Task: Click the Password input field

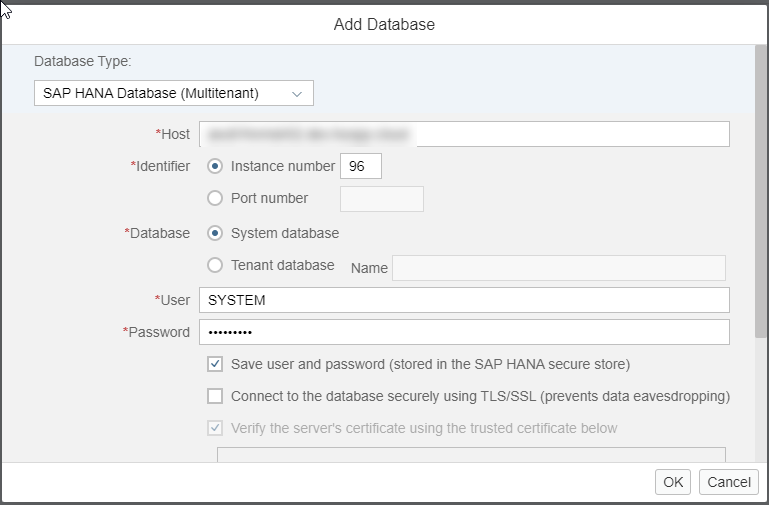Action: pyautogui.click(x=464, y=332)
